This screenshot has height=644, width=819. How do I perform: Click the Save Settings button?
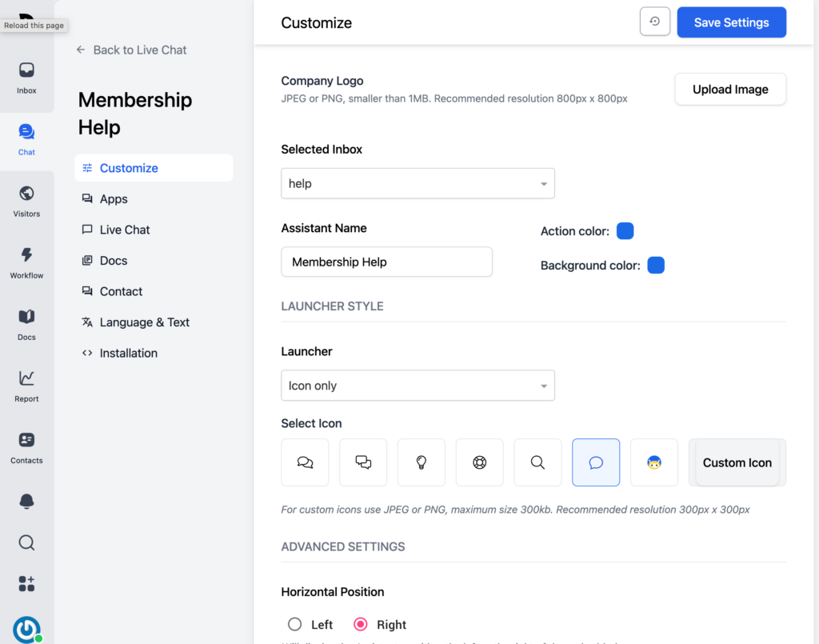[x=731, y=22]
